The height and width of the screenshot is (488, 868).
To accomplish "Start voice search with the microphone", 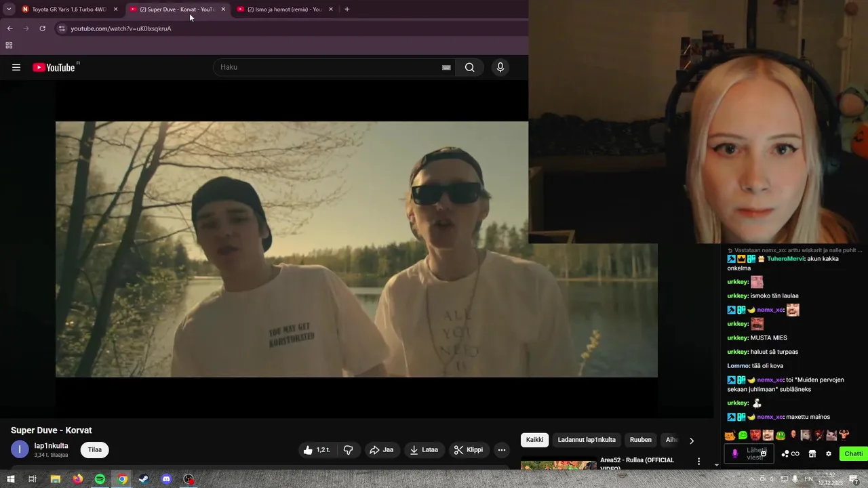I will 500,67.
